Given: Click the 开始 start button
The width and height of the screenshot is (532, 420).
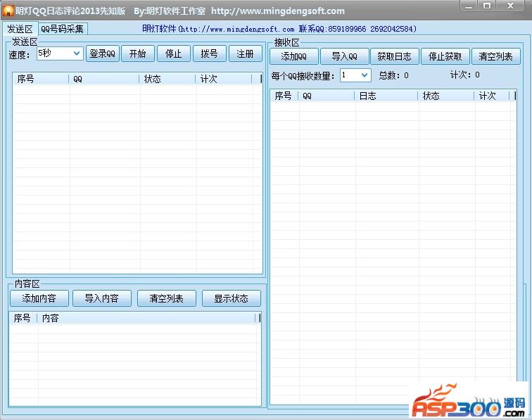Looking at the screenshot, I should tap(138, 53).
